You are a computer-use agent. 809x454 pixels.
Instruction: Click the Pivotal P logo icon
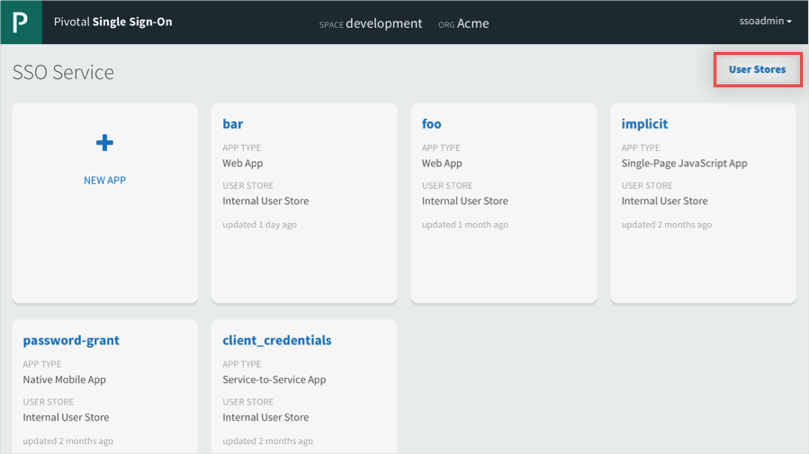[x=21, y=22]
